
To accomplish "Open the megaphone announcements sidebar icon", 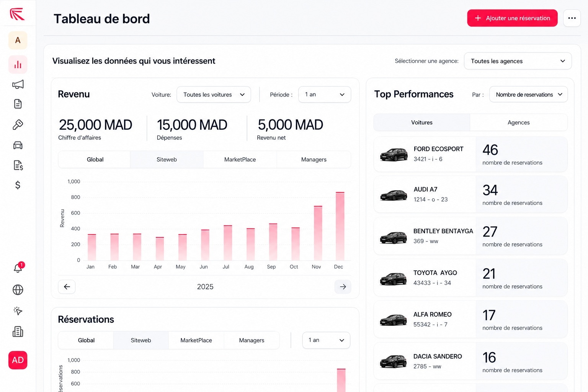I will [x=18, y=84].
